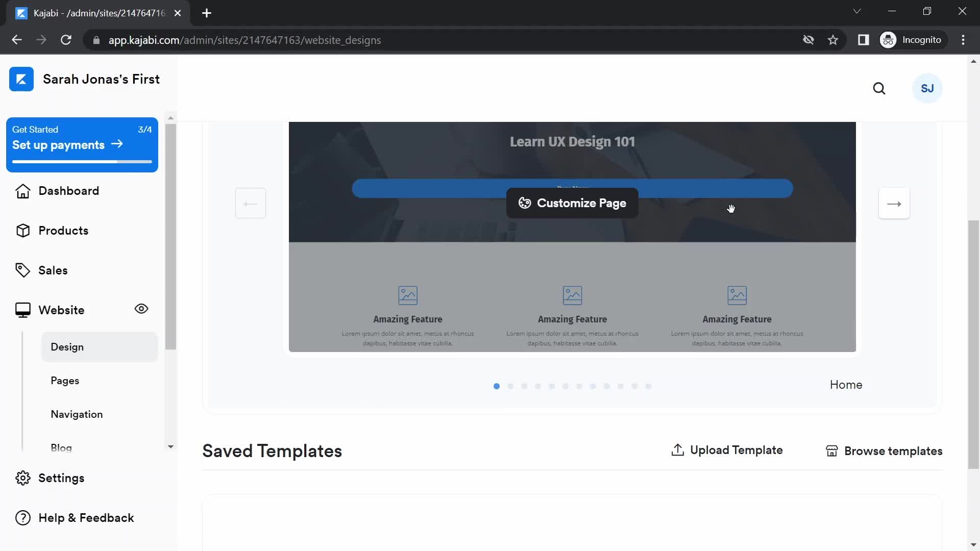Click the third-party cookies blocked eye icon
The height and width of the screenshot is (551, 980).
(x=808, y=40)
